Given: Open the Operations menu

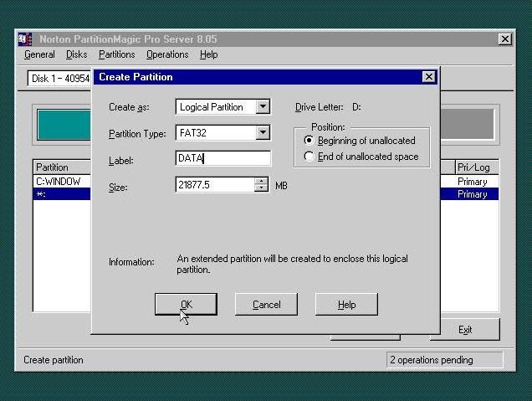Looking at the screenshot, I should click(x=167, y=54).
